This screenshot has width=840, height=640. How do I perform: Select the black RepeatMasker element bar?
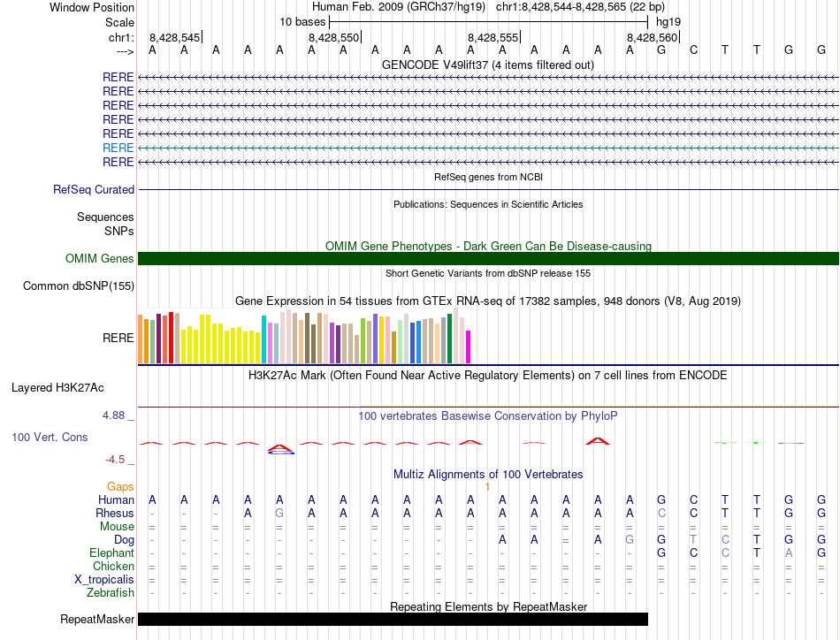(393, 620)
